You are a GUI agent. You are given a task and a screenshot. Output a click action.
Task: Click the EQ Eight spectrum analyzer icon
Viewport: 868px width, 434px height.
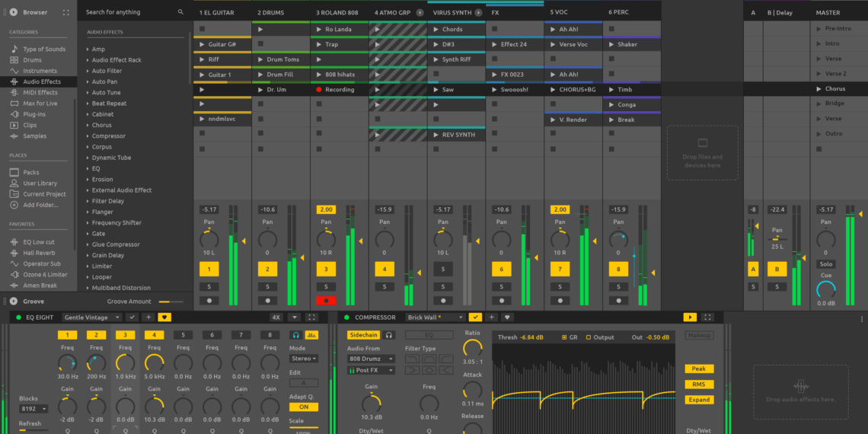pos(311,335)
